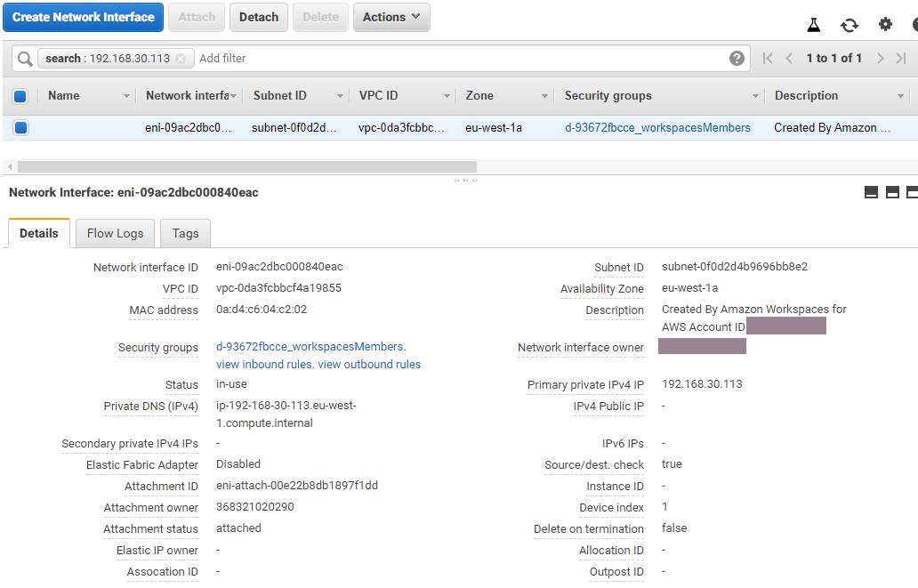Go to the next page of results
This screenshot has width=918, height=588.
click(x=880, y=58)
